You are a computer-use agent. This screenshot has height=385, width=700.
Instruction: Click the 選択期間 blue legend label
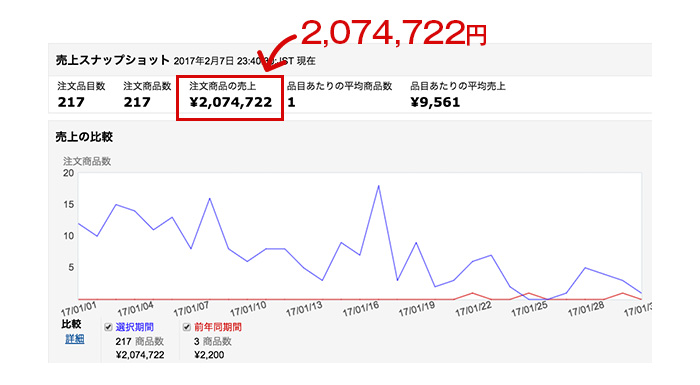[134, 327]
